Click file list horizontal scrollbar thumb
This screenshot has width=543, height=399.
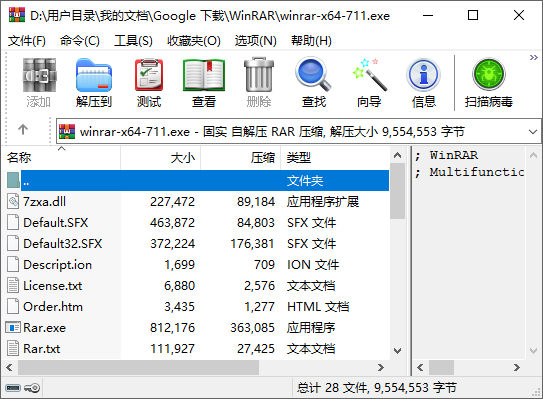tap(139, 367)
